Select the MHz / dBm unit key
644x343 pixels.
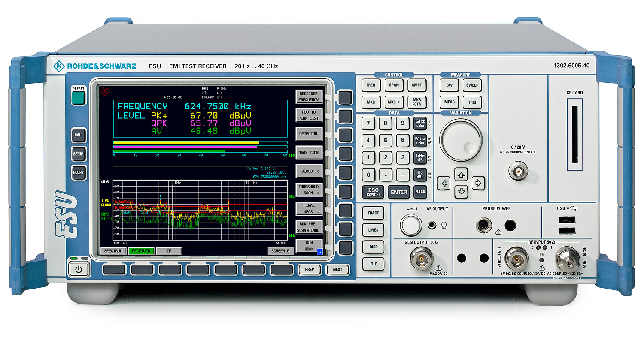(x=420, y=140)
